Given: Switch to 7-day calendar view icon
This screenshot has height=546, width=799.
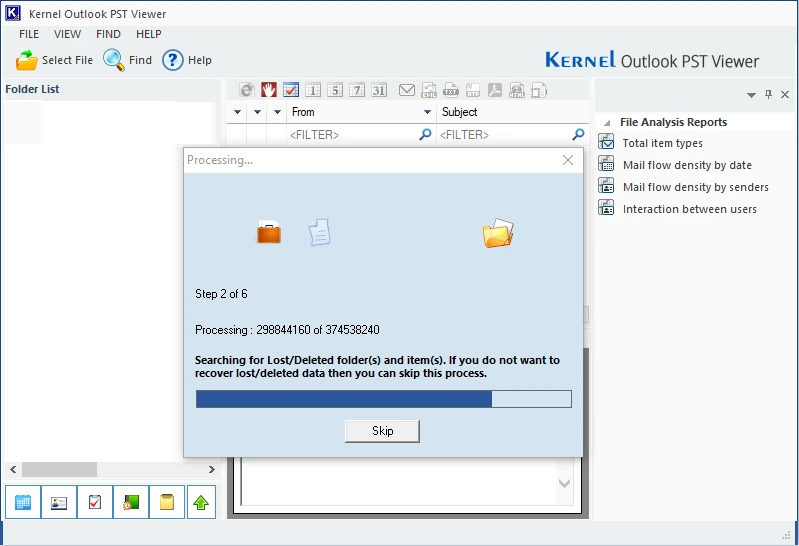Looking at the screenshot, I should pyautogui.click(x=357, y=90).
